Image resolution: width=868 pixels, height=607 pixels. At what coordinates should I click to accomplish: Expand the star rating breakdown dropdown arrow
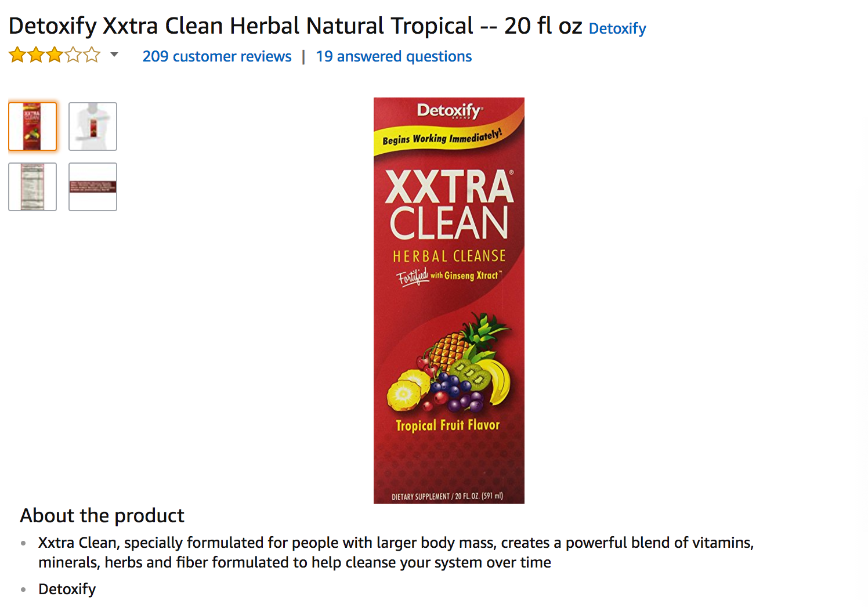[114, 55]
